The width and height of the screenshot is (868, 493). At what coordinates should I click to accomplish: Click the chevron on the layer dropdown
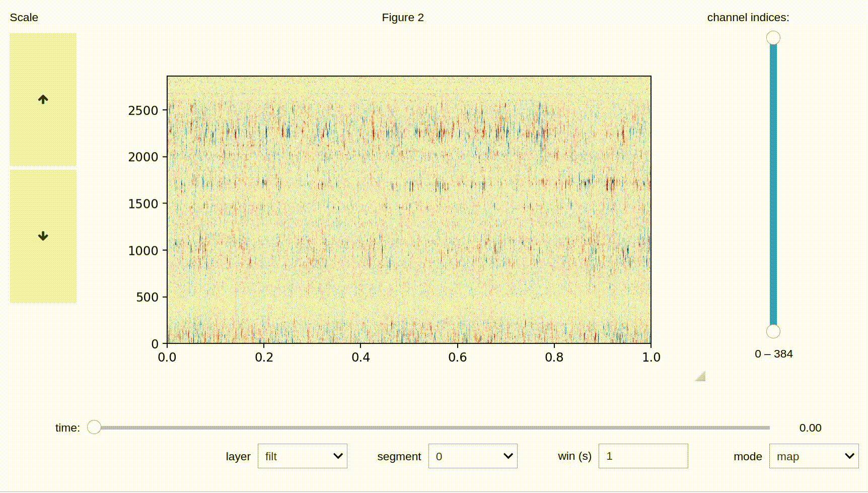pos(338,456)
